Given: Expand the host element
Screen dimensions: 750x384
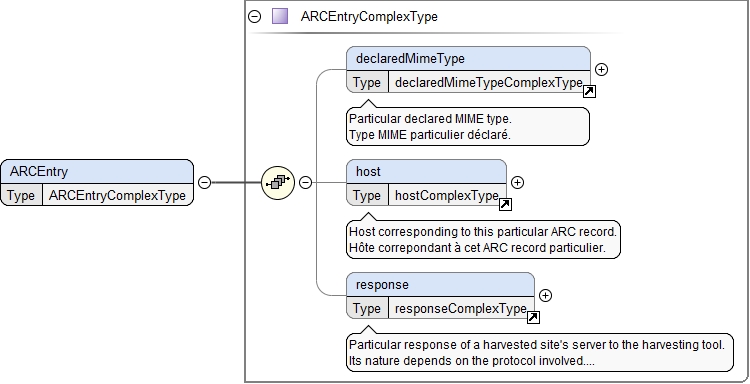Looking at the screenshot, I should click(x=517, y=182).
